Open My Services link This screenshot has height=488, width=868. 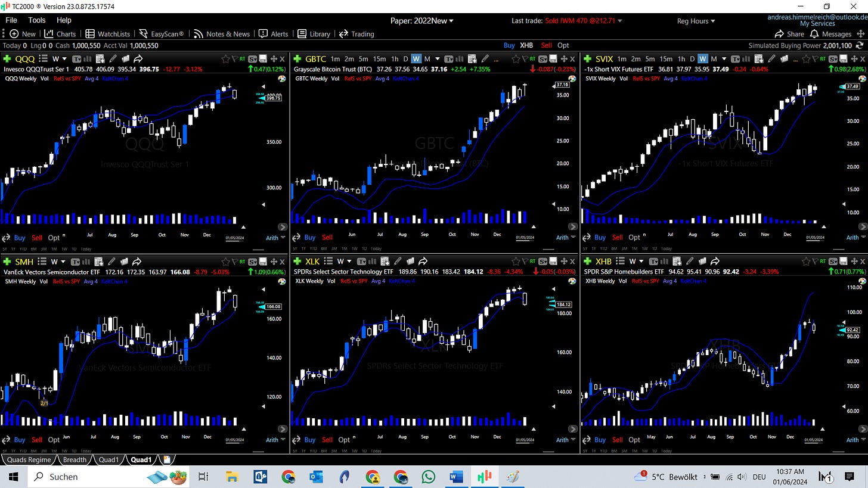[x=817, y=24]
